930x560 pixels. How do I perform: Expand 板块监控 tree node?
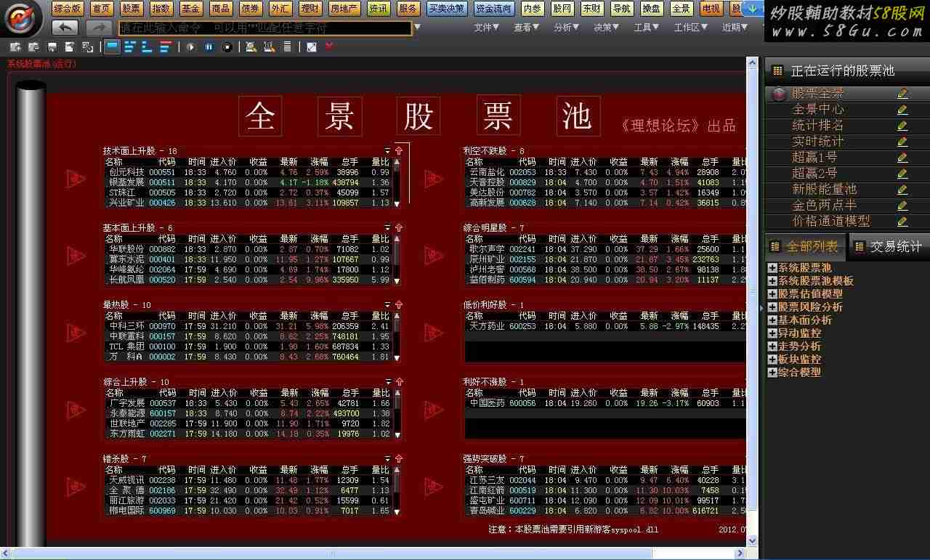772,360
